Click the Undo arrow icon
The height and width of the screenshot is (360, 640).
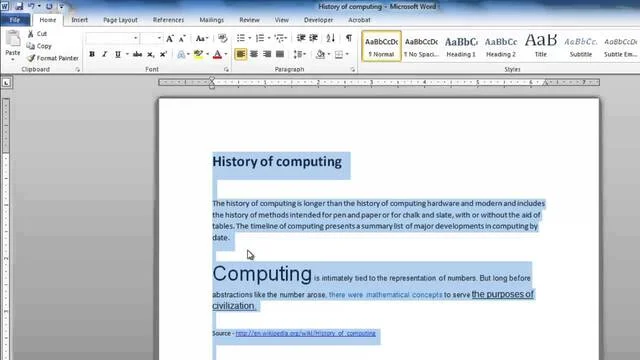click(31, 6)
